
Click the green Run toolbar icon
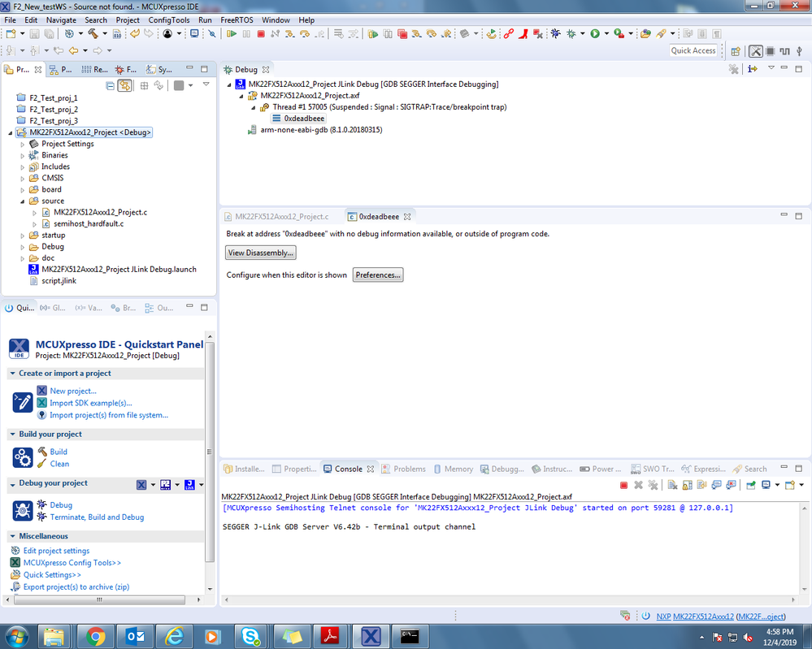coord(595,33)
